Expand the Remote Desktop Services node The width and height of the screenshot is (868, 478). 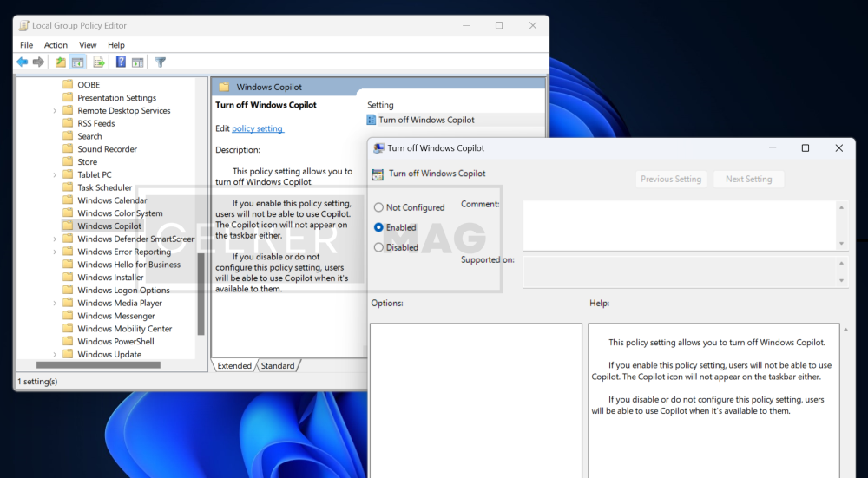pos(55,111)
